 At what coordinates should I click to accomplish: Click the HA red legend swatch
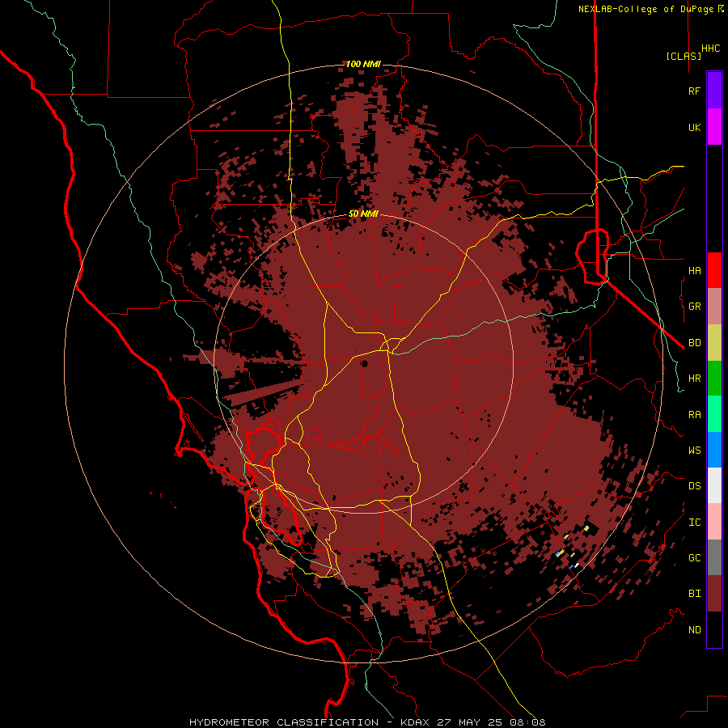tap(714, 270)
